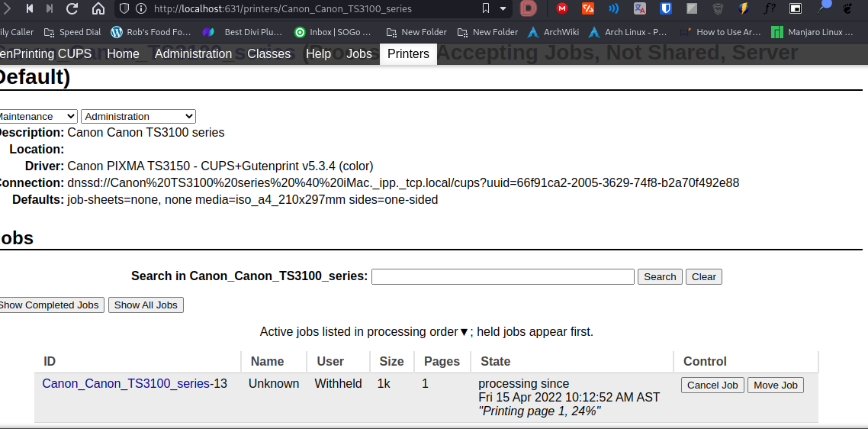Open the f? font finder extension
Screen dimensions: 868x429
770,8
